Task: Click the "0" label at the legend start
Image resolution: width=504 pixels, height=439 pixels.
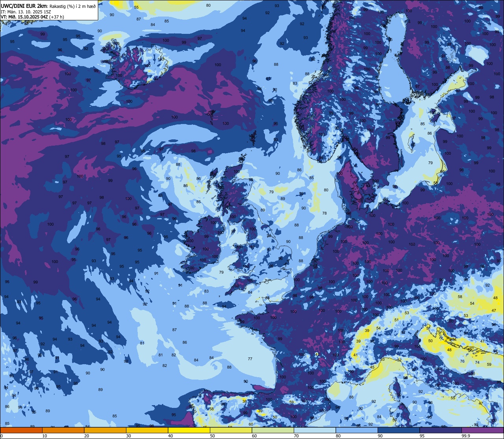Action: point(2,436)
